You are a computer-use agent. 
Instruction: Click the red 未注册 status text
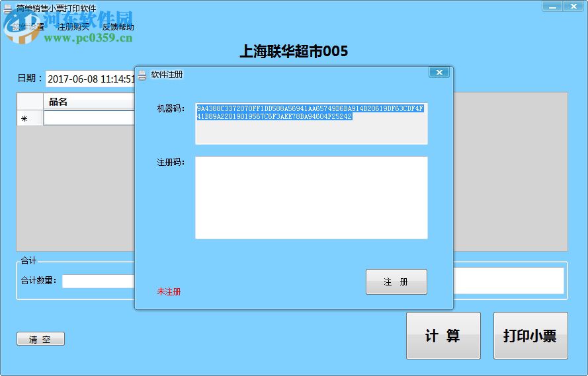(169, 291)
